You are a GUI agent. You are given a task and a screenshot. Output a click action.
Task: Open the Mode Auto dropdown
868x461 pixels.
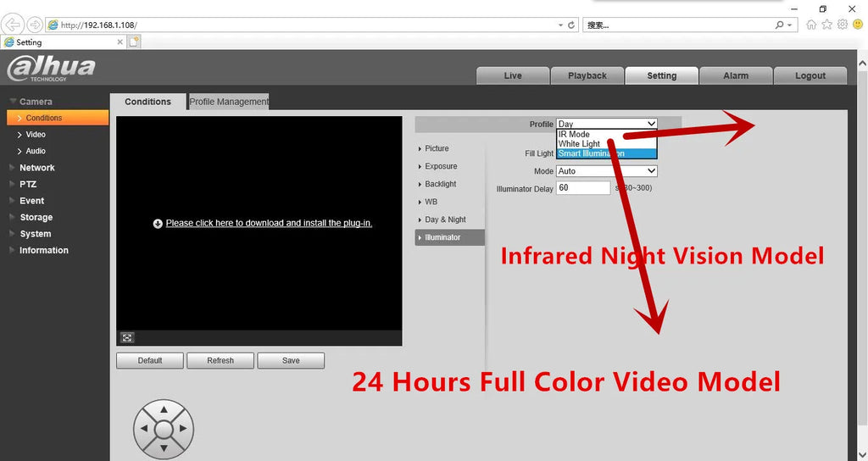pos(606,171)
